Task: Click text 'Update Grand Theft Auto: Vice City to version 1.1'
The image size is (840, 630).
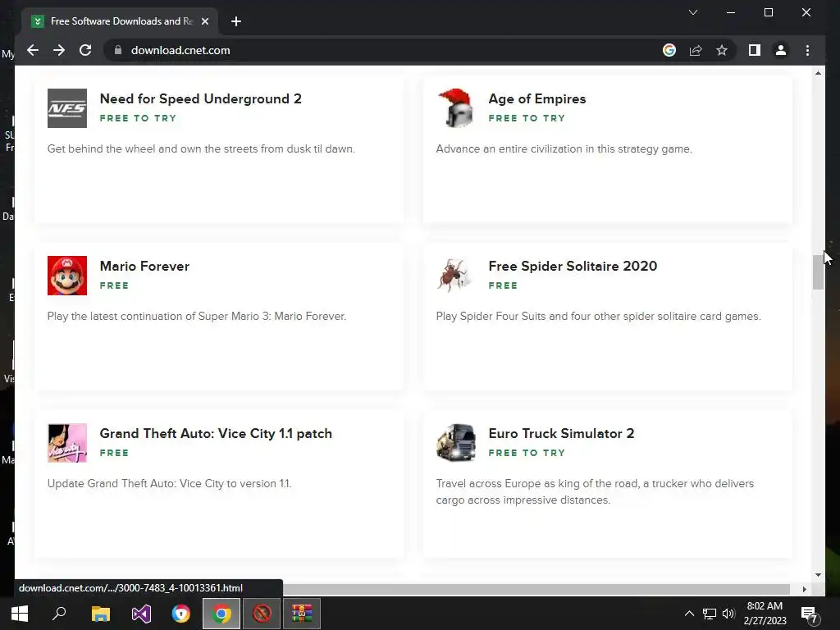Action: [169, 483]
